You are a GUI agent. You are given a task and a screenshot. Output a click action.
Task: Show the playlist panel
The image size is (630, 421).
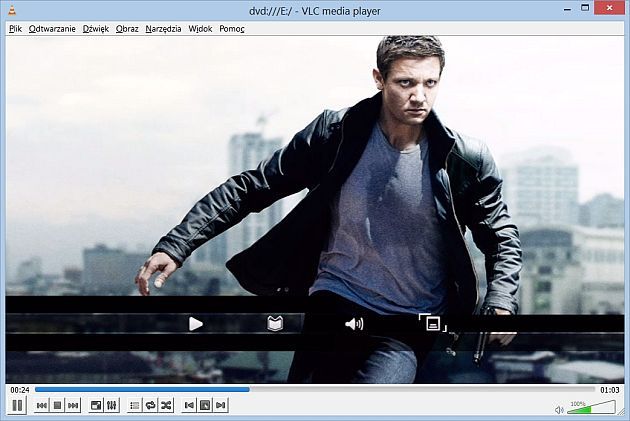coord(135,406)
